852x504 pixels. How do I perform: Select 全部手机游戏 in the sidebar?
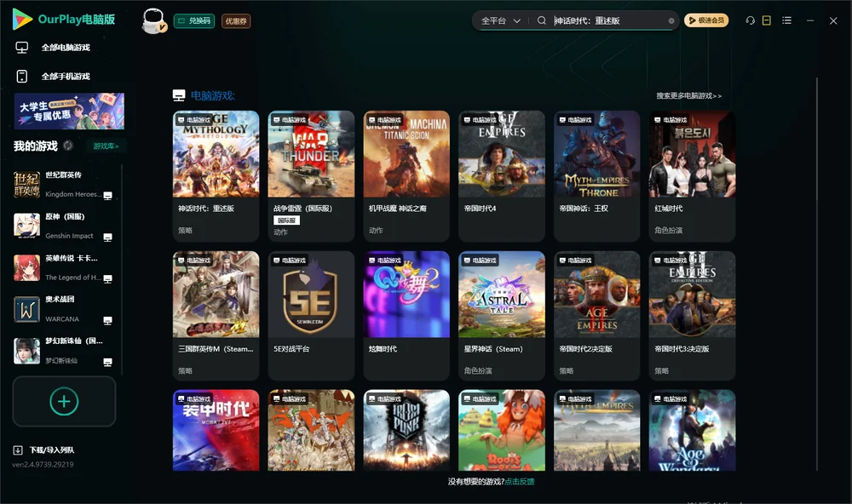pyautogui.click(x=66, y=77)
